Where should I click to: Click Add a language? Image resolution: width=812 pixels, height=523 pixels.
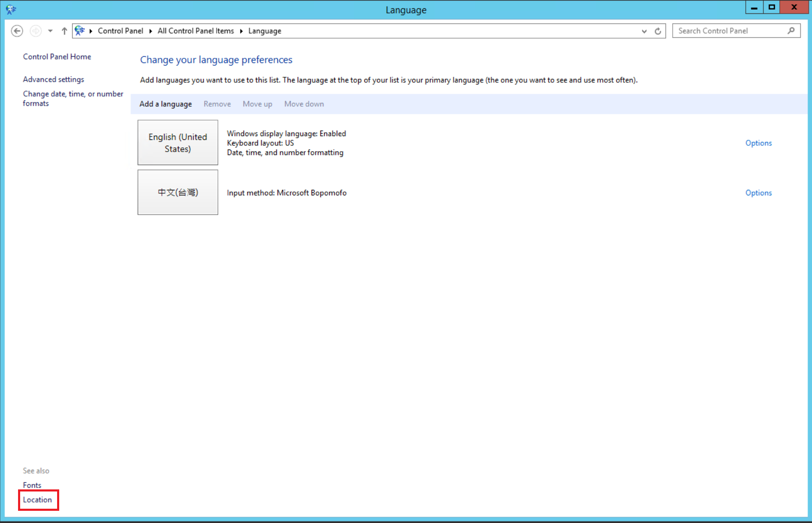pos(165,104)
